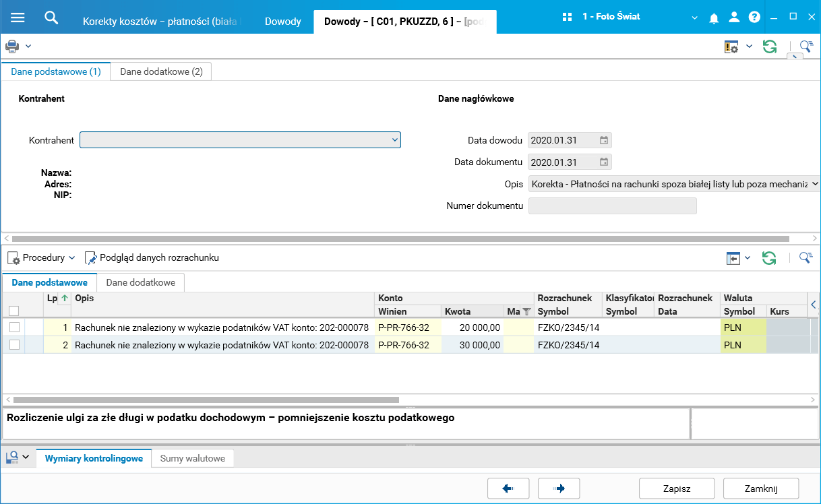This screenshot has height=504, width=821.
Task: Open the top toolbar search filter magnifier
Action: [x=806, y=46]
